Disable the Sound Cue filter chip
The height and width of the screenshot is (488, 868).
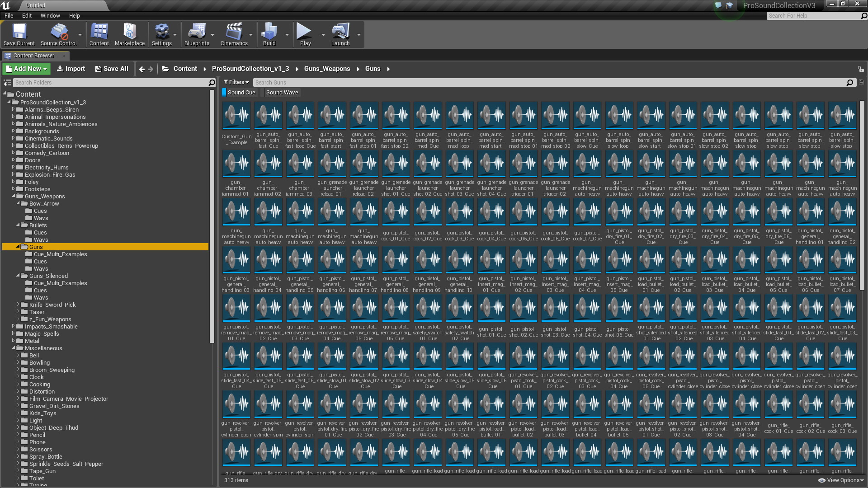[240, 92]
